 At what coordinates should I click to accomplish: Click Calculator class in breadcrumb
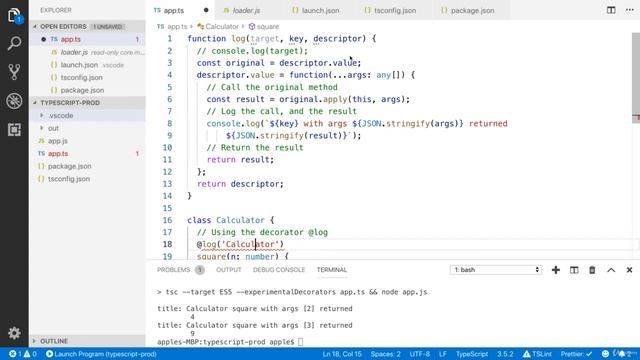pos(218,27)
